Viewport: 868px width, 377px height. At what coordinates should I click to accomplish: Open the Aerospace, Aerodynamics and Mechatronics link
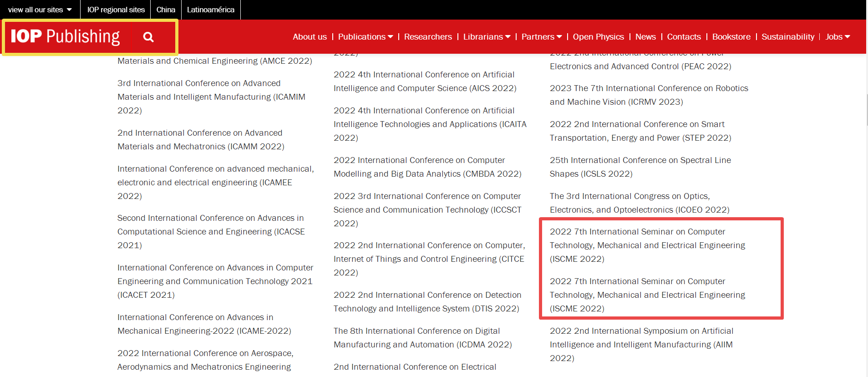[205, 360]
